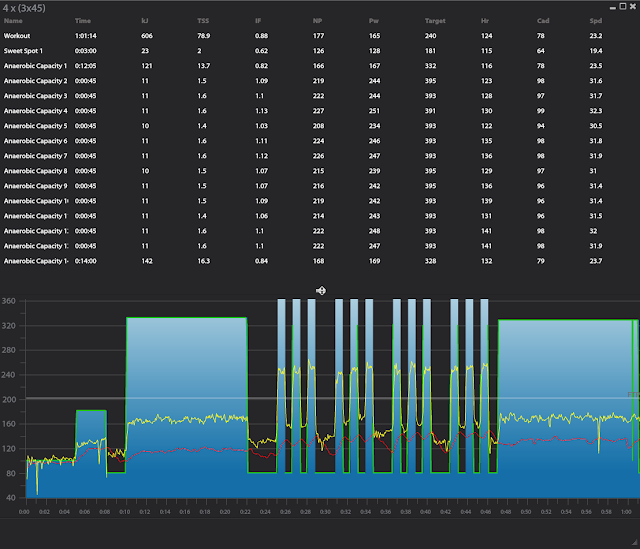Image resolution: width=640 pixels, height=549 pixels.
Task: Sort table by NP column header
Action: pyautogui.click(x=317, y=20)
